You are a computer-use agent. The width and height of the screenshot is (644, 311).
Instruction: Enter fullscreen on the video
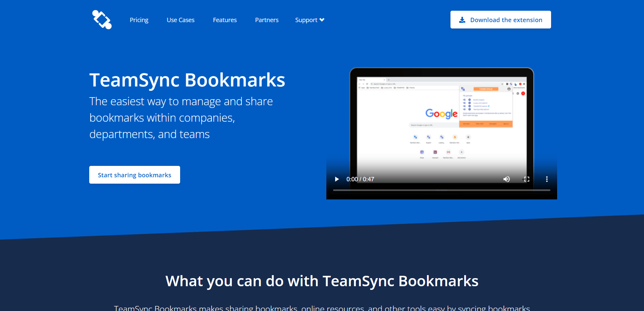[x=527, y=179]
